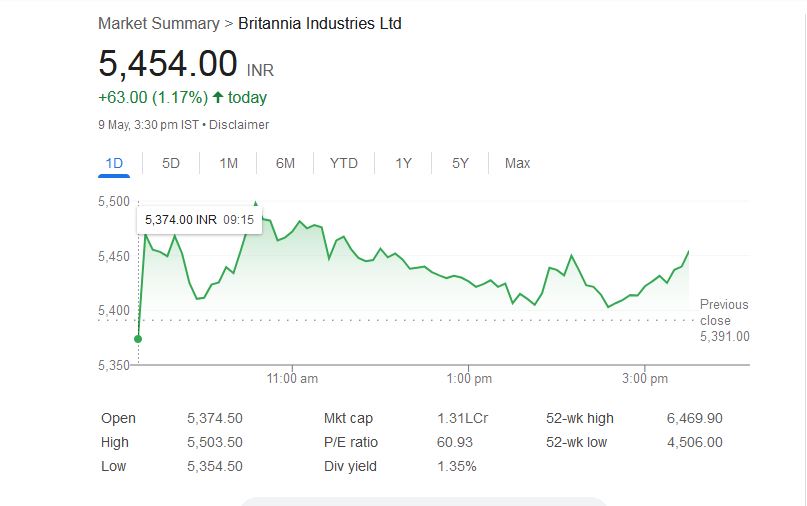The width and height of the screenshot is (807, 506).
Task: Click the 5,374.00 INR chart tooltip
Action: coord(199,220)
